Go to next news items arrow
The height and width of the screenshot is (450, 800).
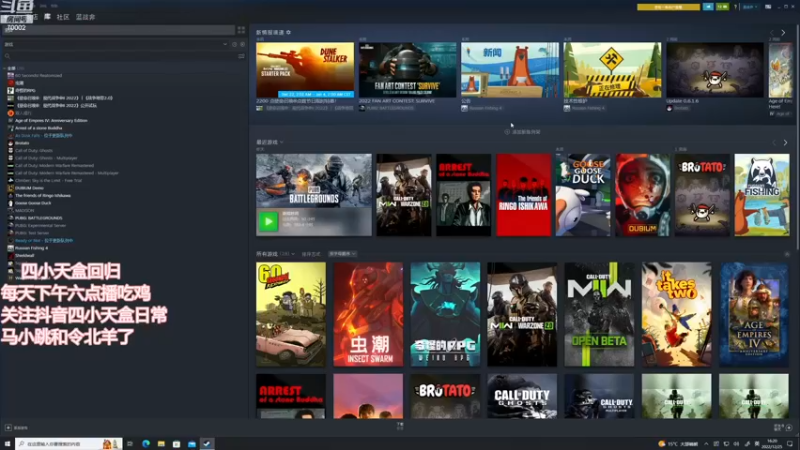point(783,33)
